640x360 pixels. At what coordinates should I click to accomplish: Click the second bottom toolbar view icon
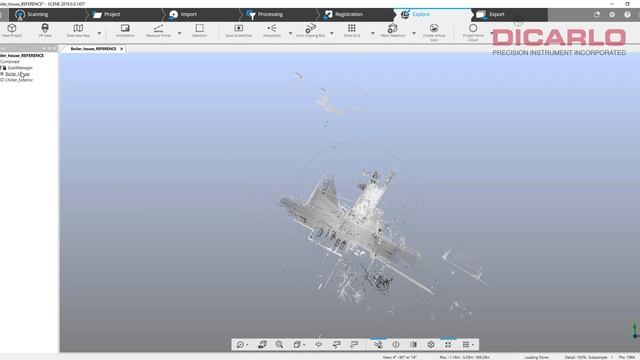[262, 344]
